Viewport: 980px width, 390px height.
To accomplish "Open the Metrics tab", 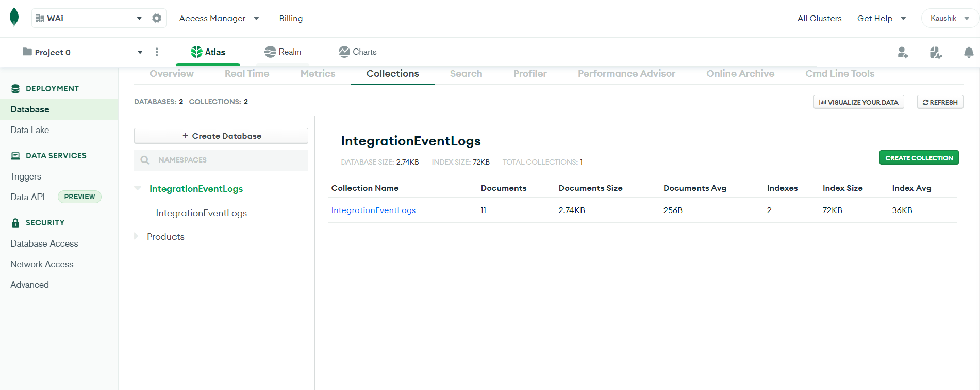I will tap(318, 73).
